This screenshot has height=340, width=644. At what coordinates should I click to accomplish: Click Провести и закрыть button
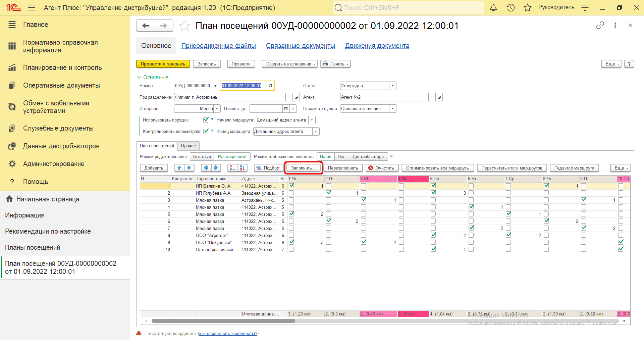tap(163, 64)
